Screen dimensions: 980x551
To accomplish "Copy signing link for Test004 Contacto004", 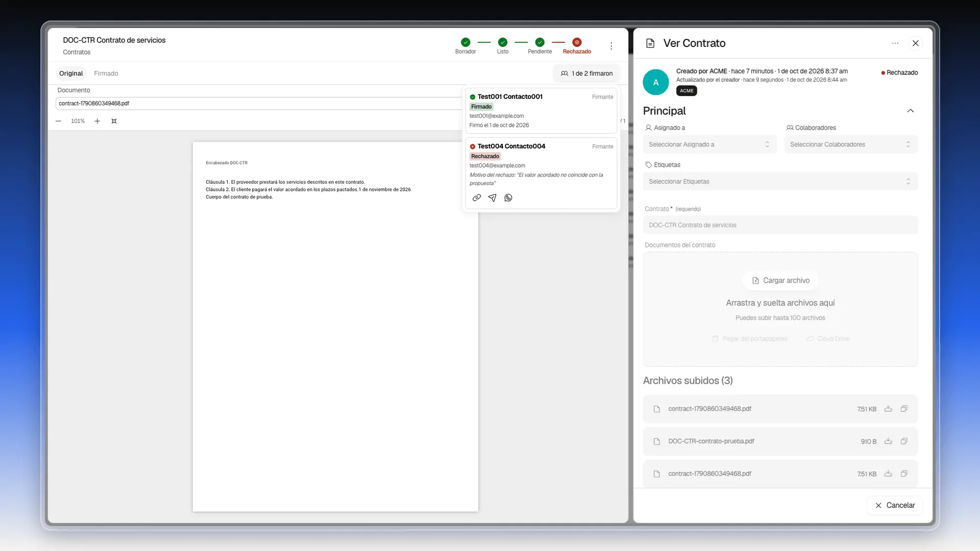I will click(x=477, y=198).
